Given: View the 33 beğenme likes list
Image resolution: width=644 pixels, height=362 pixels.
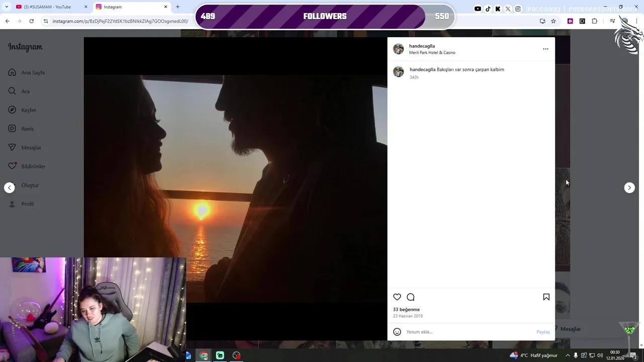Looking at the screenshot, I should (x=407, y=310).
